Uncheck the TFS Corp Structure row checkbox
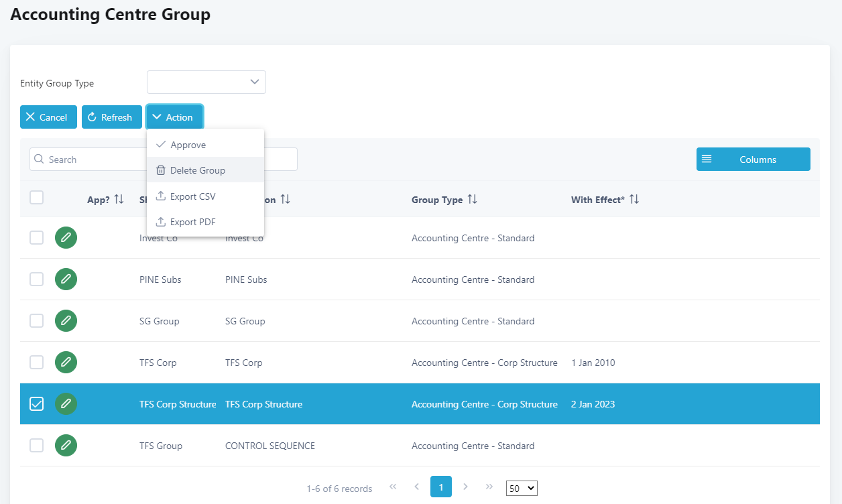Image resolution: width=842 pixels, height=504 pixels. point(37,404)
